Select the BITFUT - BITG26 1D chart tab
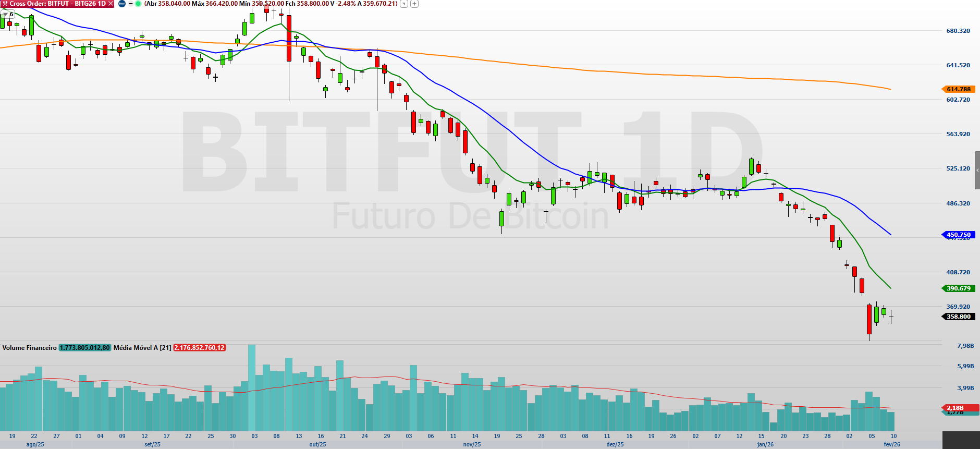 57,4
